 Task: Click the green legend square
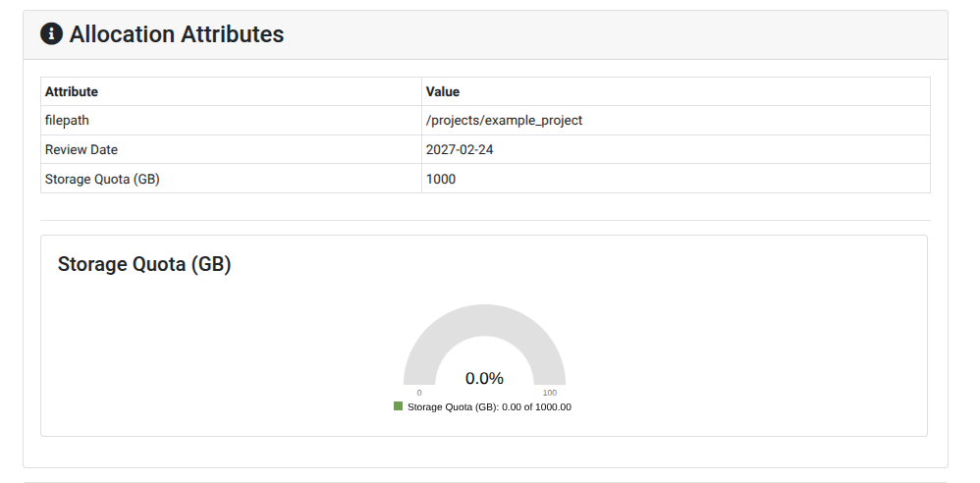pyautogui.click(x=399, y=405)
